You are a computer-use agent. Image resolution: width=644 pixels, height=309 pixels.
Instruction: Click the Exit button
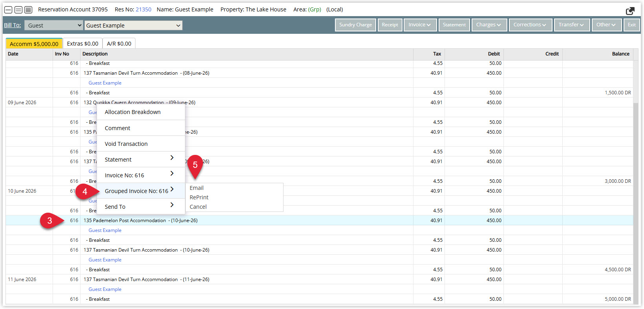[x=631, y=25]
